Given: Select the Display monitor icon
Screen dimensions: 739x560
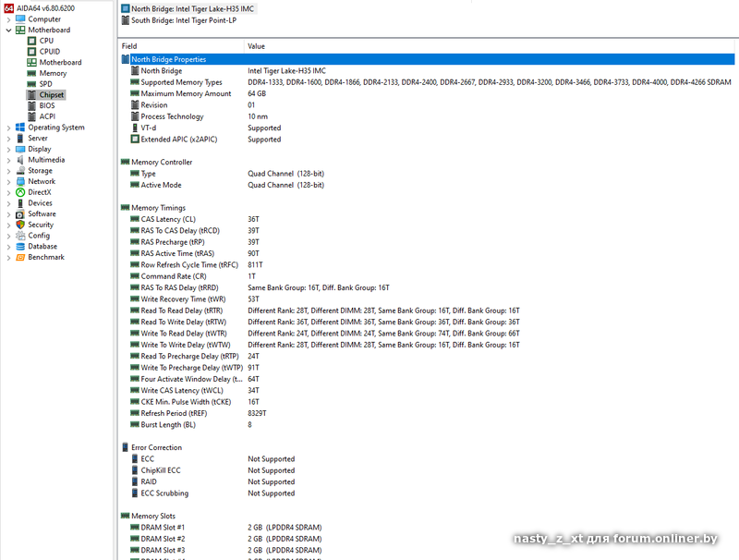Looking at the screenshot, I should pyautogui.click(x=20, y=149).
